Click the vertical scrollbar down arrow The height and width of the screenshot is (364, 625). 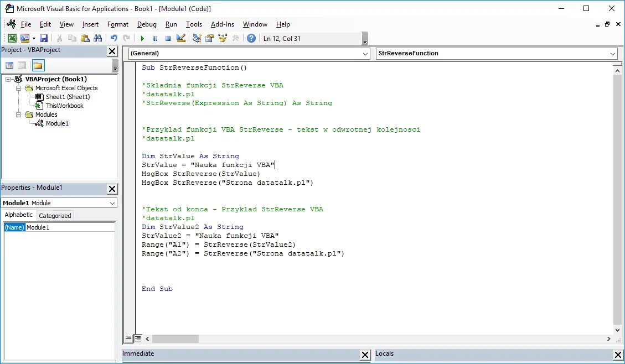[x=617, y=330]
